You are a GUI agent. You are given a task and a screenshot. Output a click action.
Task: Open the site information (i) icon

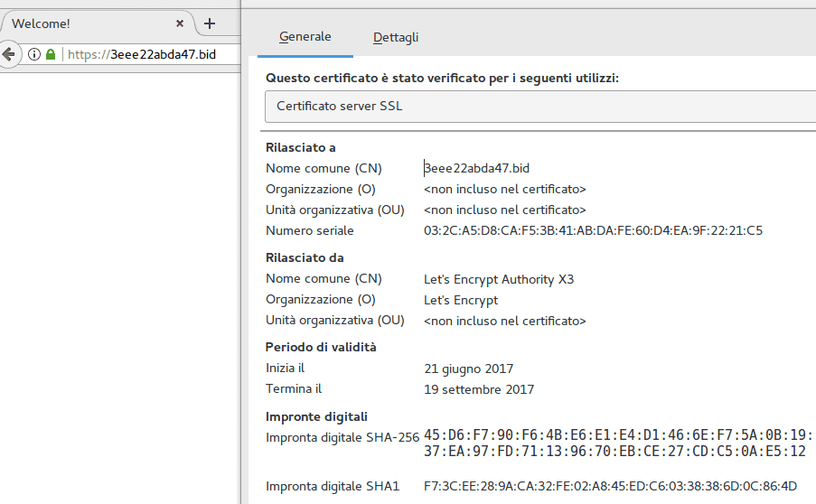34,54
